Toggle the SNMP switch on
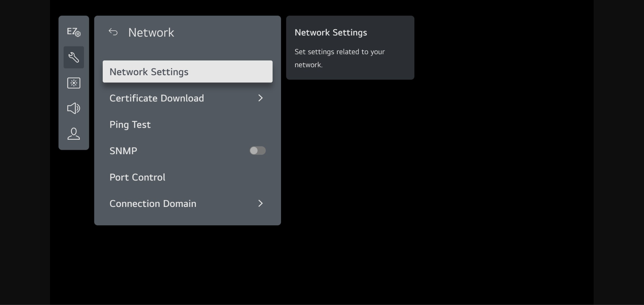Viewport: 644px width, 305px height. pyautogui.click(x=258, y=150)
